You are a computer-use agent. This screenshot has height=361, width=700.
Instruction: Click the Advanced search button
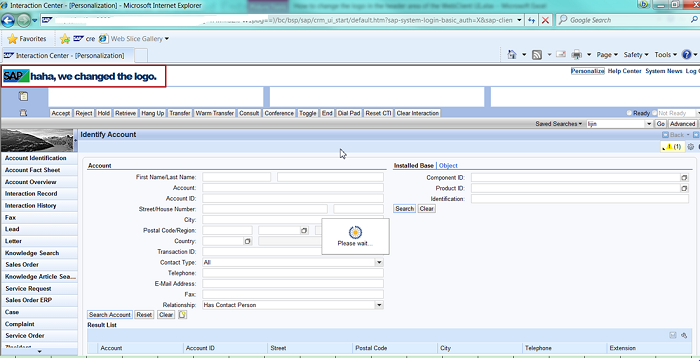pos(682,124)
